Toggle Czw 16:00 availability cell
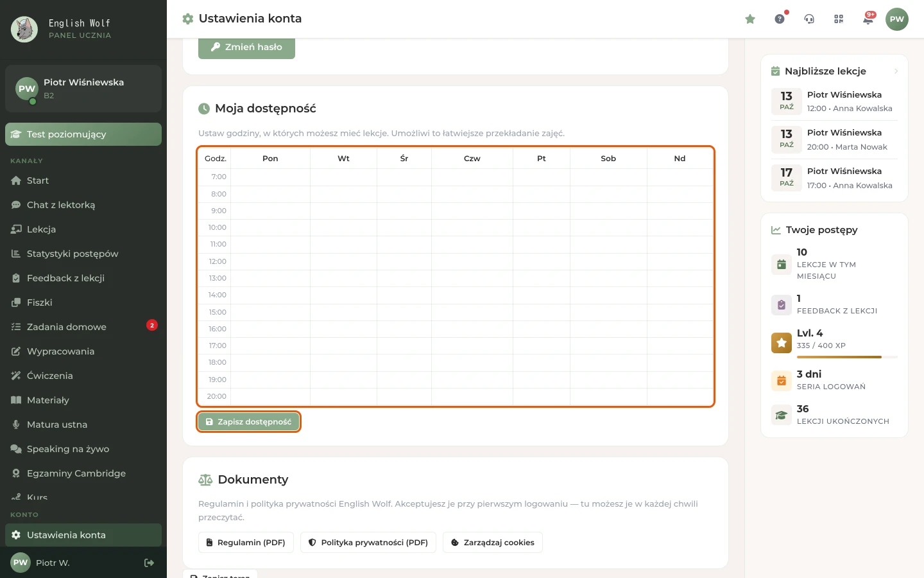Viewport: 924px width, 578px height. (x=472, y=329)
